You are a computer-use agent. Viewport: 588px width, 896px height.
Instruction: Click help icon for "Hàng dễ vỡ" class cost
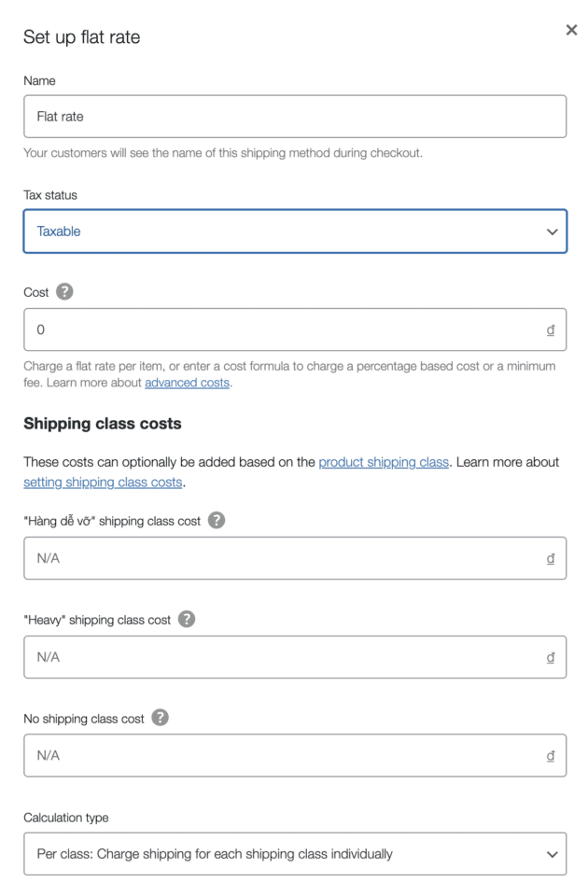click(217, 521)
